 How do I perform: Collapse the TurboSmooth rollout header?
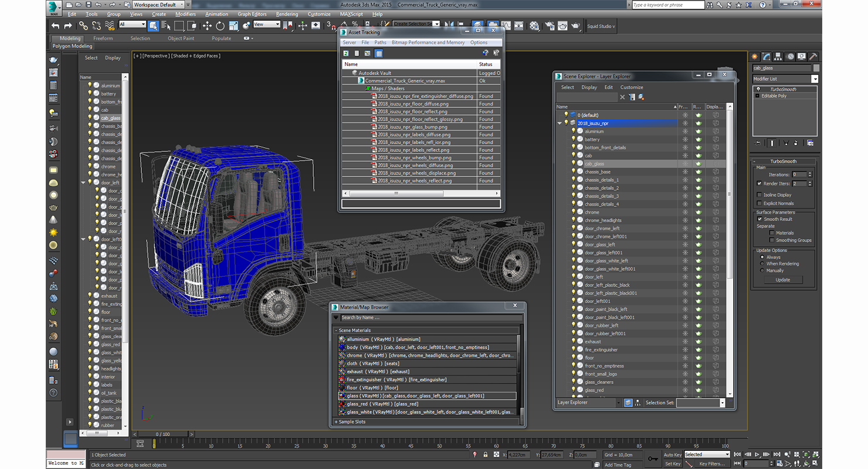click(784, 161)
